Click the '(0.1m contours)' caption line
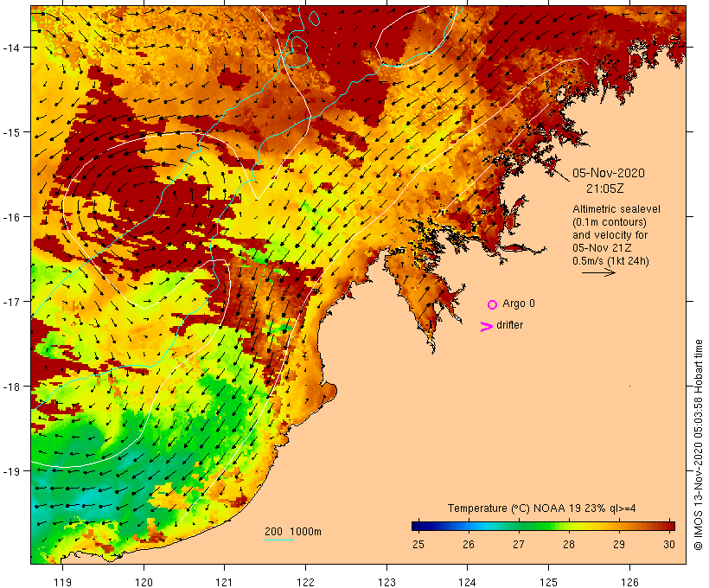This screenshot has width=709, height=588. [x=610, y=222]
